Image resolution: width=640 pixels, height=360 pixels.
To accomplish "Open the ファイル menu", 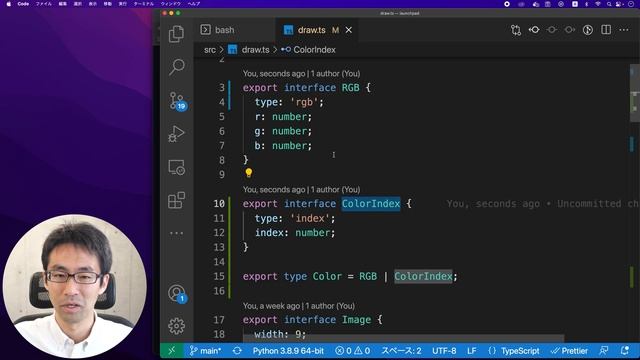I will (x=44, y=4).
